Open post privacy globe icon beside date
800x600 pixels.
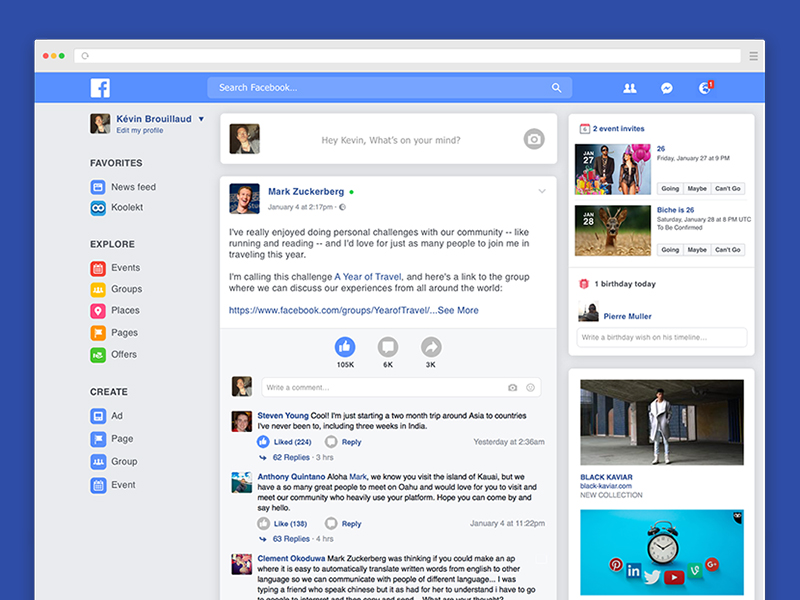[x=342, y=207]
